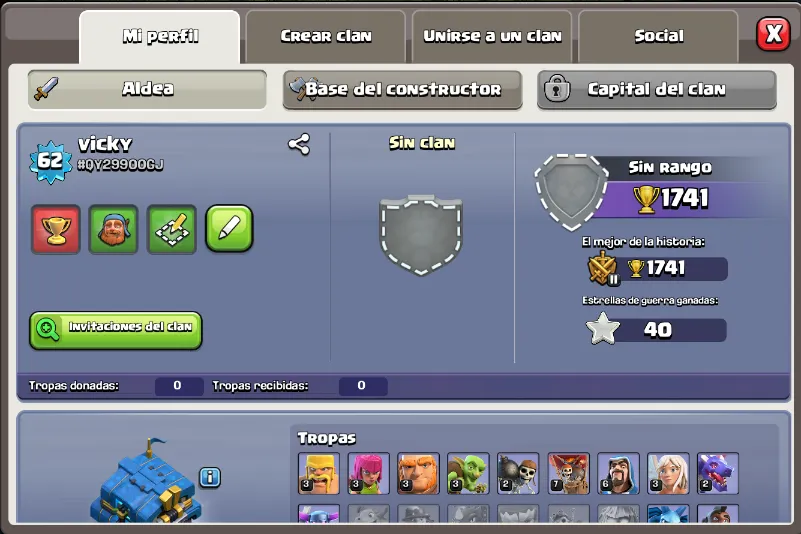Viewport: 801px width, 534px height.
Task: Open the Unirse a un clan tab
Action: coord(492,36)
